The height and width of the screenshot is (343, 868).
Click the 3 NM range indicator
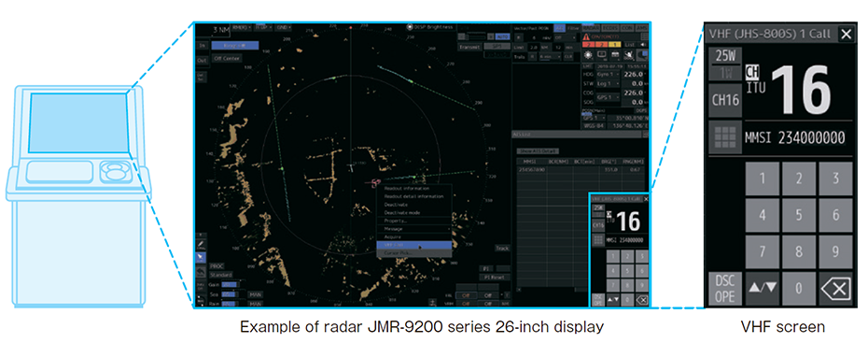[220, 30]
